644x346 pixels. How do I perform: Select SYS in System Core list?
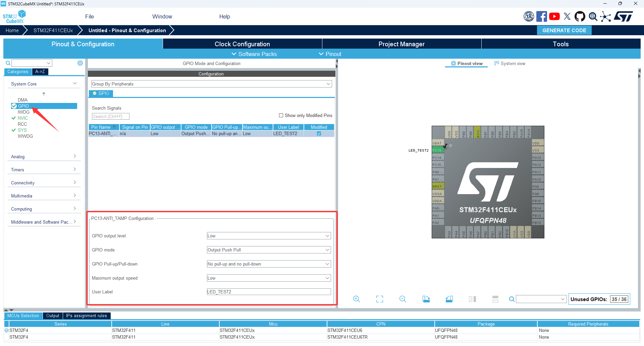click(22, 130)
